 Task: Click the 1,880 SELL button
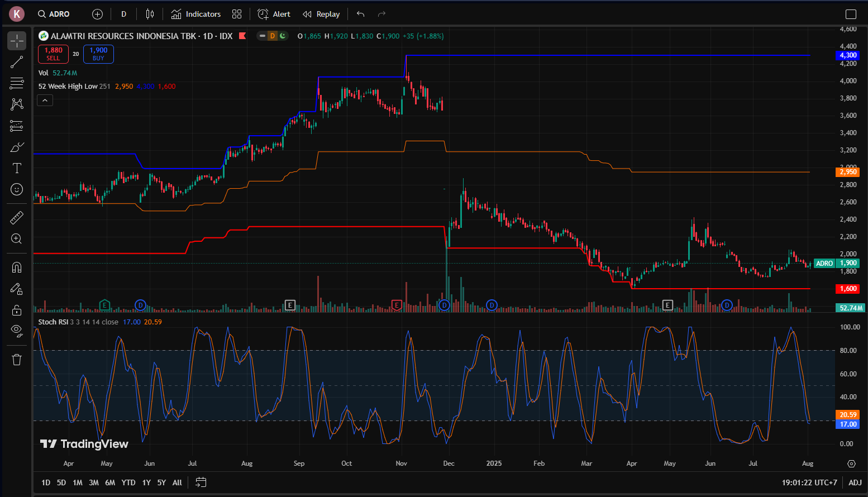pyautogui.click(x=53, y=54)
